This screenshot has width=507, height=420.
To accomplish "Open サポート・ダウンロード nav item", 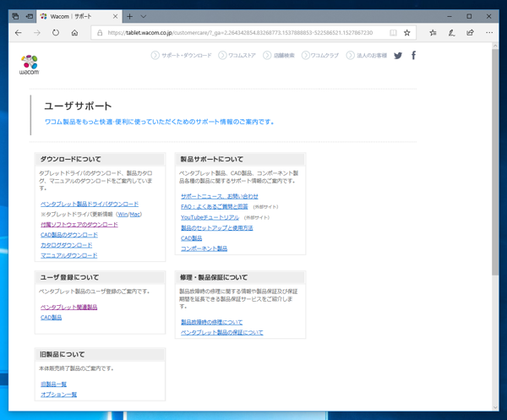I will [182, 56].
